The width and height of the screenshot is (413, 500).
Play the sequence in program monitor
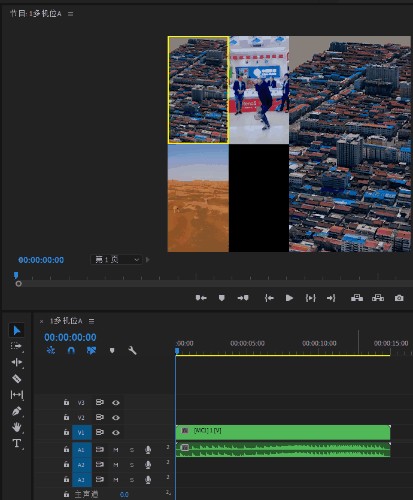click(289, 298)
